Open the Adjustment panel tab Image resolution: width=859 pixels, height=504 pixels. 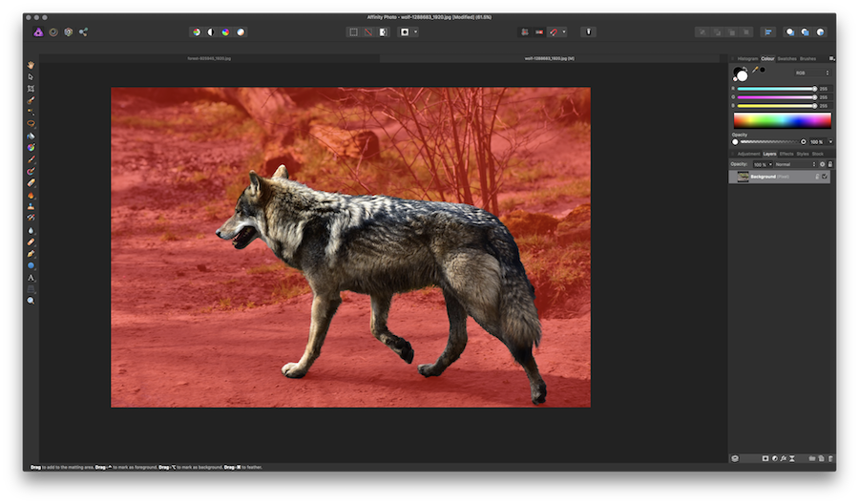(748, 153)
